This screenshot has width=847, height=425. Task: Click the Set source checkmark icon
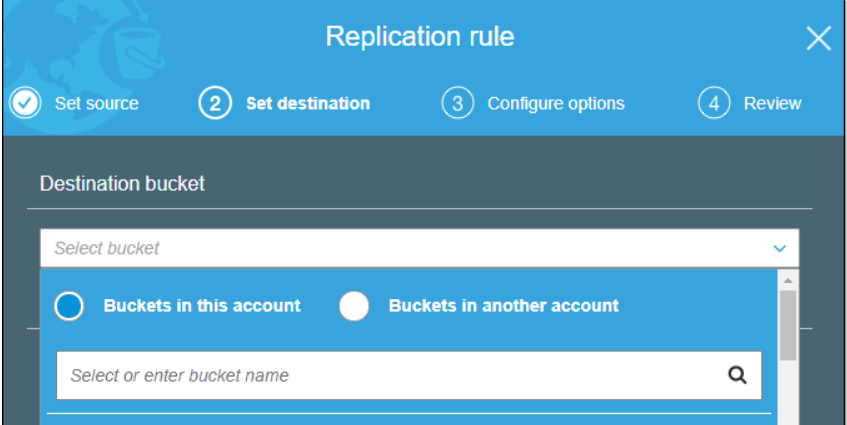point(26,103)
